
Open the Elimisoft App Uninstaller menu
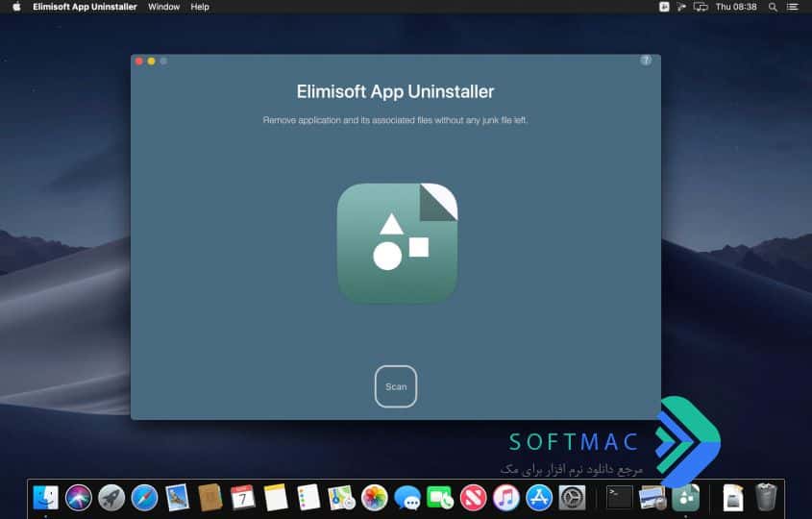pos(85,7)
